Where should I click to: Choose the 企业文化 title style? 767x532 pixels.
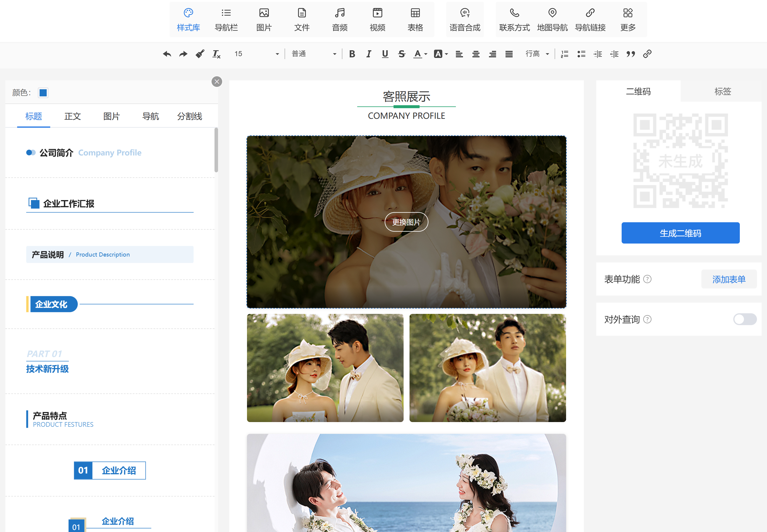[110, 304]
